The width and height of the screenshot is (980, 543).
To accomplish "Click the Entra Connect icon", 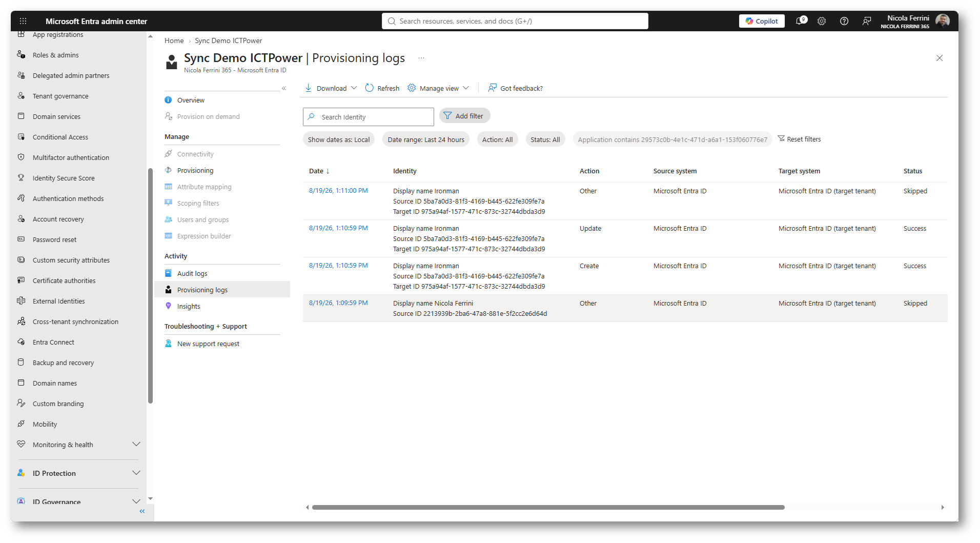I will tap(21, 342).
